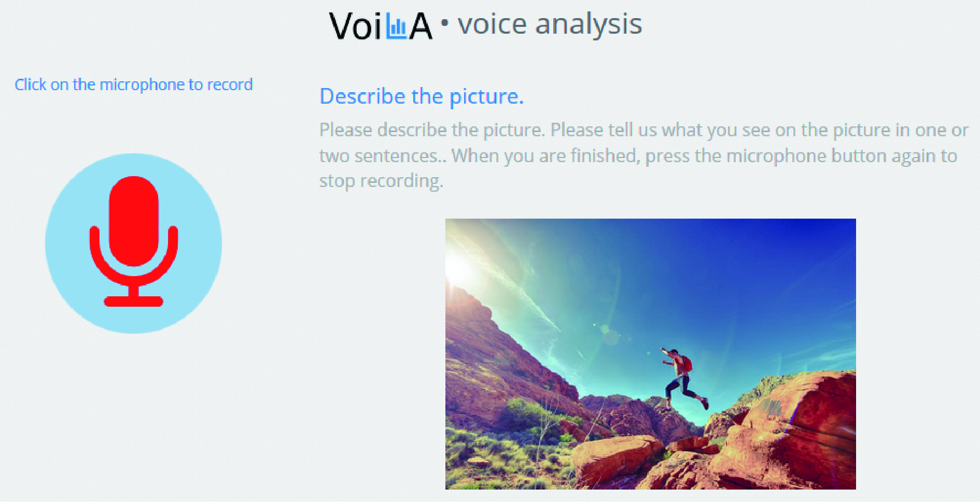The image size is (980, 502).
Task: Click the letter "A" in the VoilA logo
Action: 421,26
